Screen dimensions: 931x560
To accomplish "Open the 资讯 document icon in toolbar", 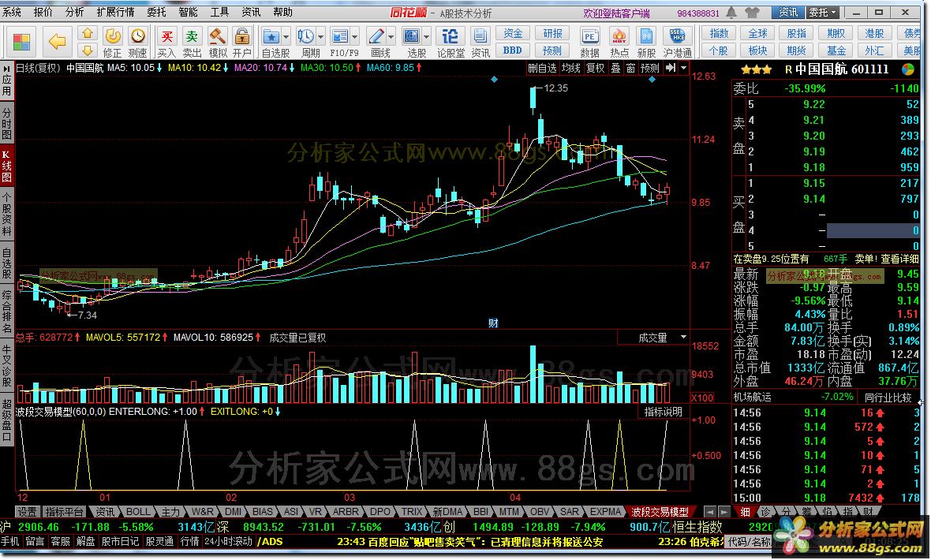I will pos(480,37).
